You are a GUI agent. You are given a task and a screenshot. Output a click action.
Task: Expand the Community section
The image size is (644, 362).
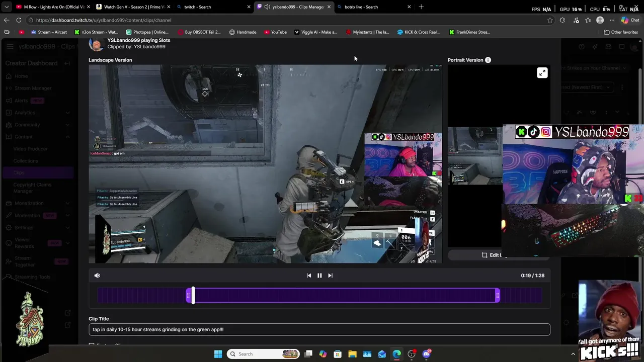click(x=68, y=125)
